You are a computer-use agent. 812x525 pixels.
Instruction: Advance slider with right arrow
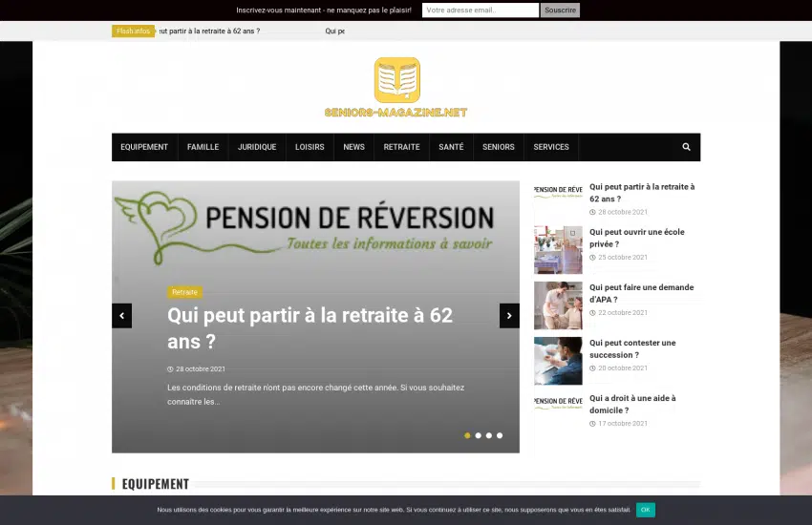pyautogui.click(x=509, y=316)
